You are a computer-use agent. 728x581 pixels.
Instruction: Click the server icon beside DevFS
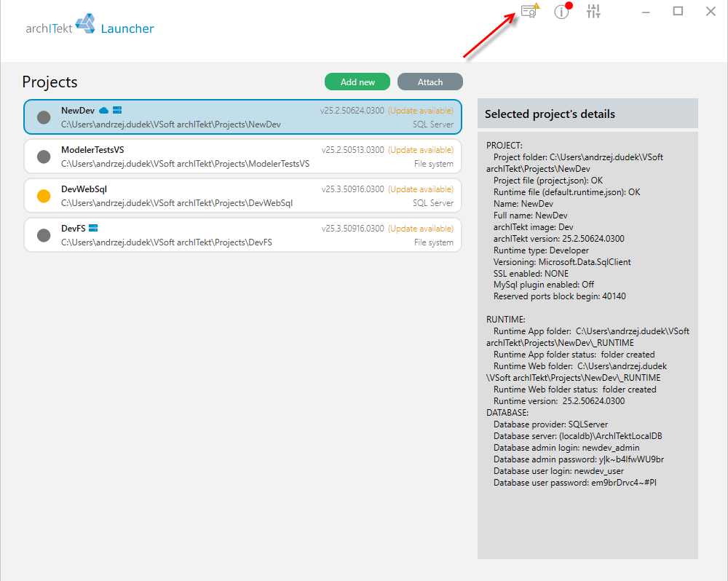coord(93,228)
